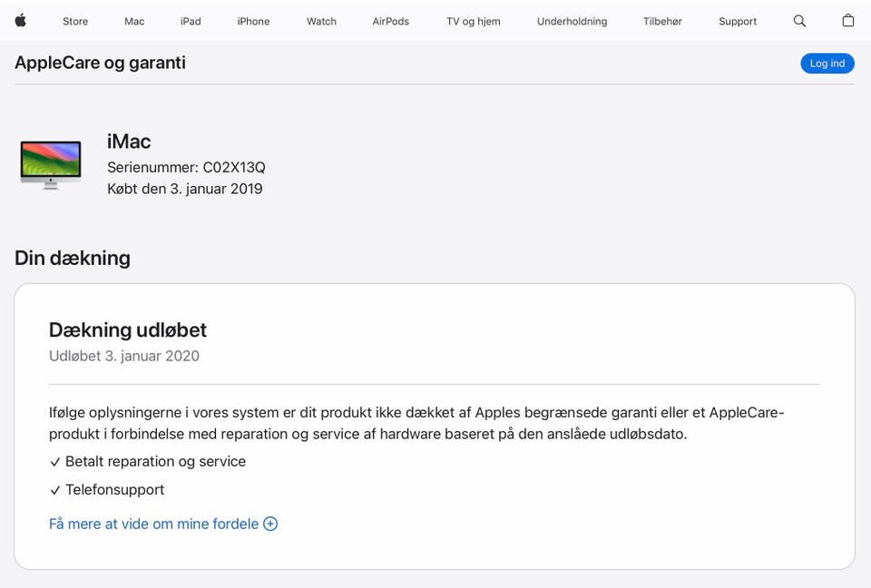Go to the iPhone navigation item

(x=253, y=22)
